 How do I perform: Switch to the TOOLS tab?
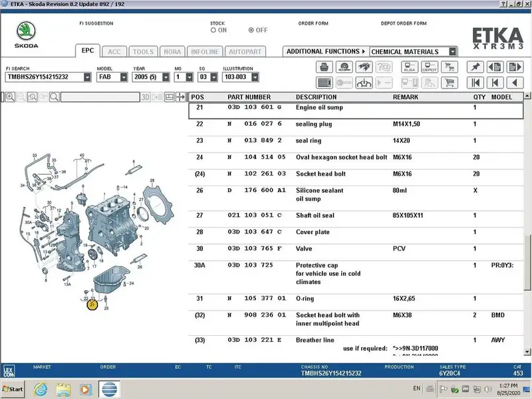point(143,52)
